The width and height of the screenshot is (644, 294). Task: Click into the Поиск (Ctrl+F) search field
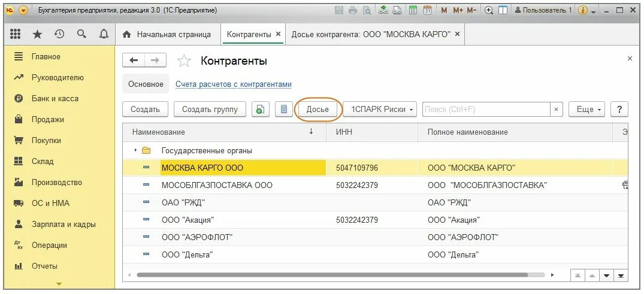click(x=486, y=109)
